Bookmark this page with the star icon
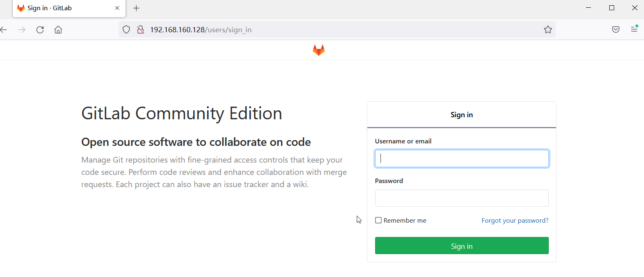This screenshot has width=644, height=277. pyautogui.click(x=548, y=30)
